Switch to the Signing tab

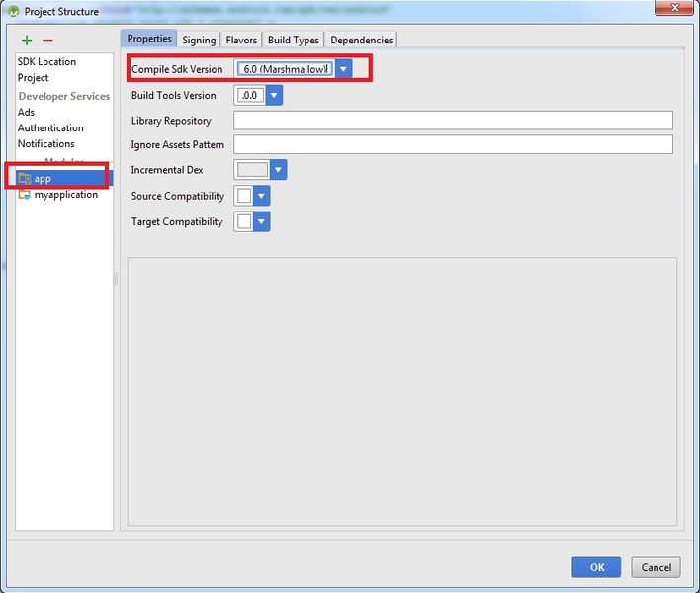click(x=199, y=40)
